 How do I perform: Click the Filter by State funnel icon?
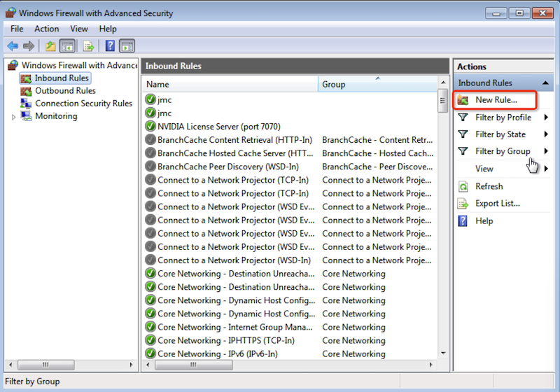(463, 134)
